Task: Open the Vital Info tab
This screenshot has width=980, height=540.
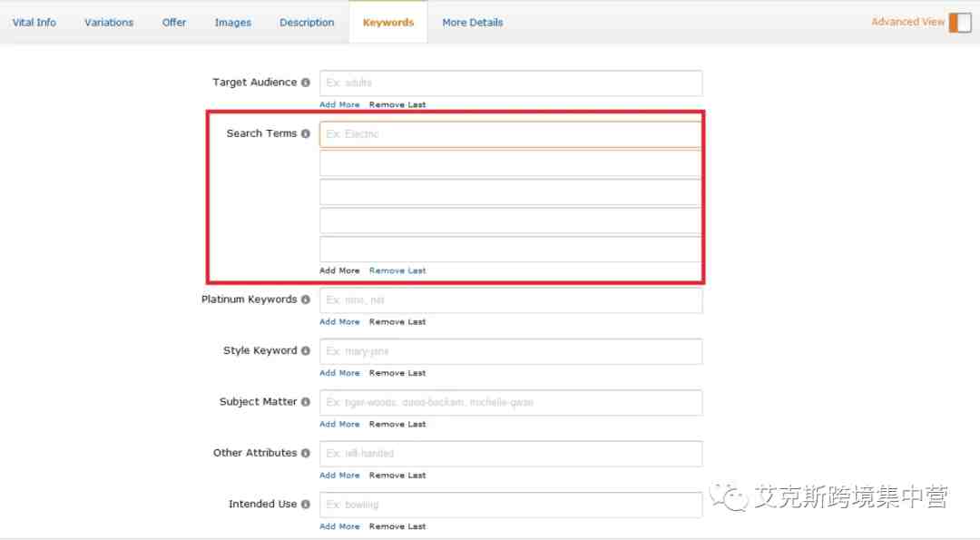Action: pos(34,23)
